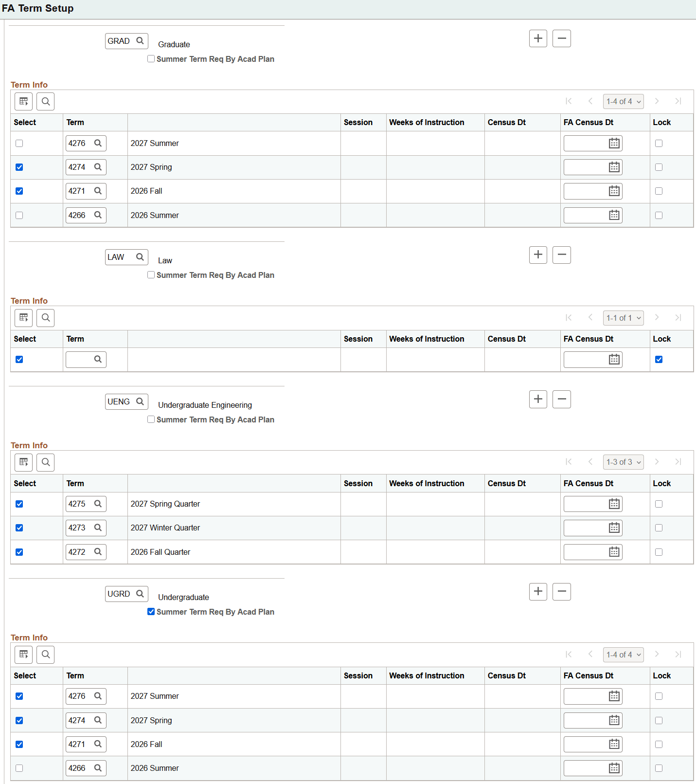Enable Summer Term Req for Graduate

[x=151, y=59]
